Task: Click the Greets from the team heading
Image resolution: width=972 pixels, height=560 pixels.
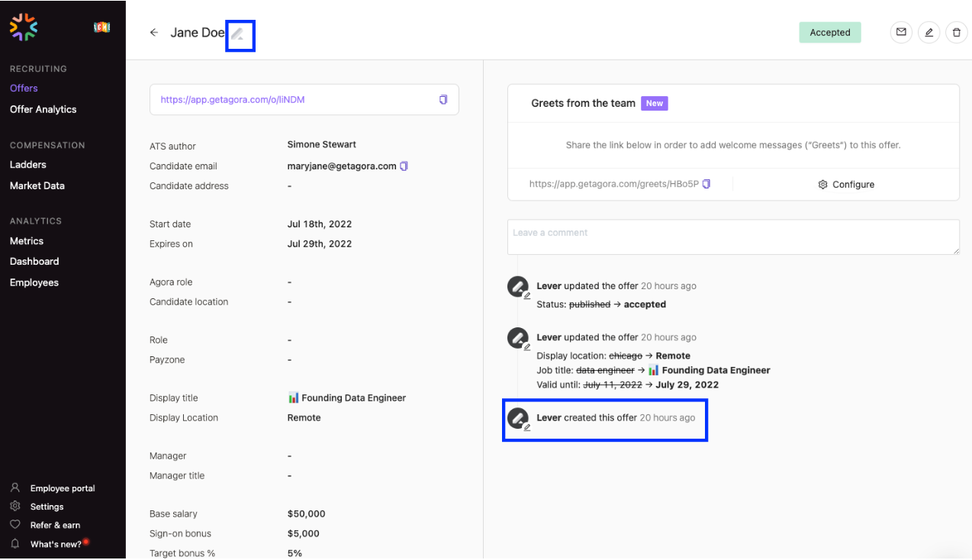Action: click(584, 103)
